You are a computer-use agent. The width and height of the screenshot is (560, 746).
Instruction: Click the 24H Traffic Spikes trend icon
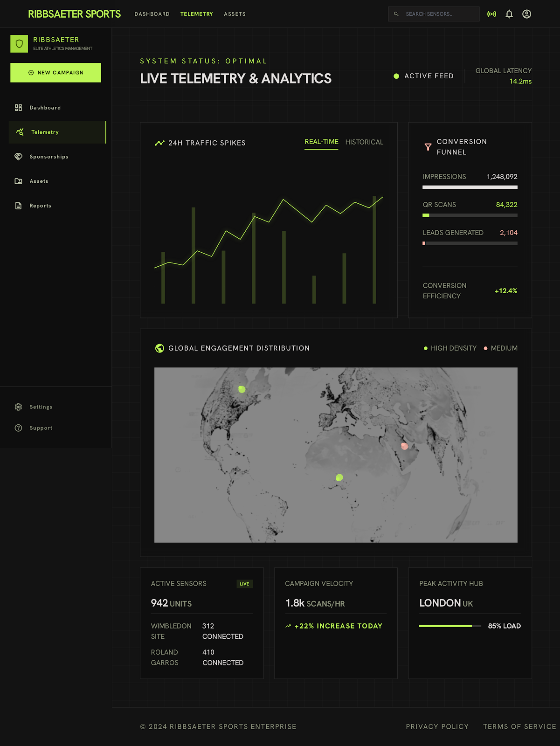pos(159,143)
